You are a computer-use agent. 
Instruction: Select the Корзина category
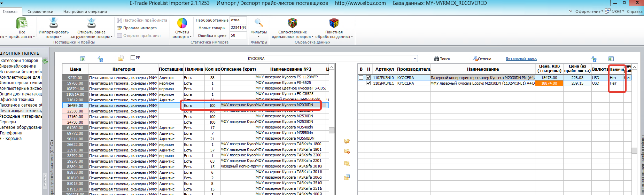[11, 139]
